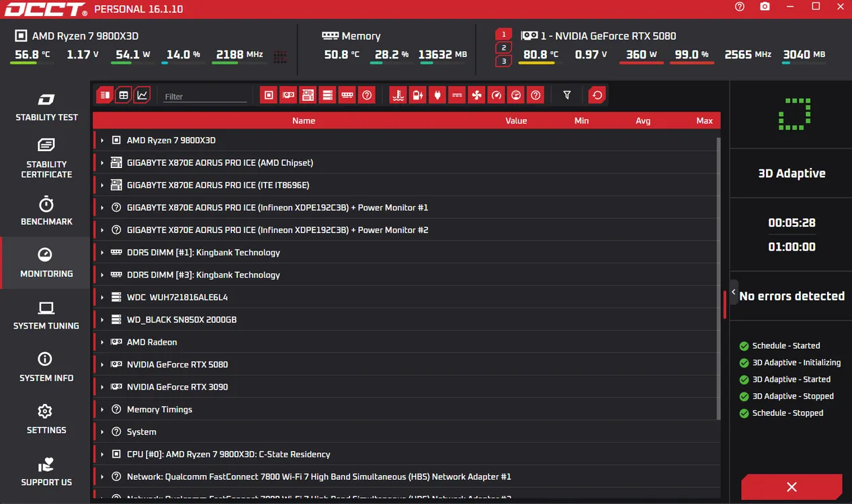The height and width of the screenshot is (504, 852).
Task: Click the GPU card icon beside RTX 5080 in the header
Action: click(529, 36)
